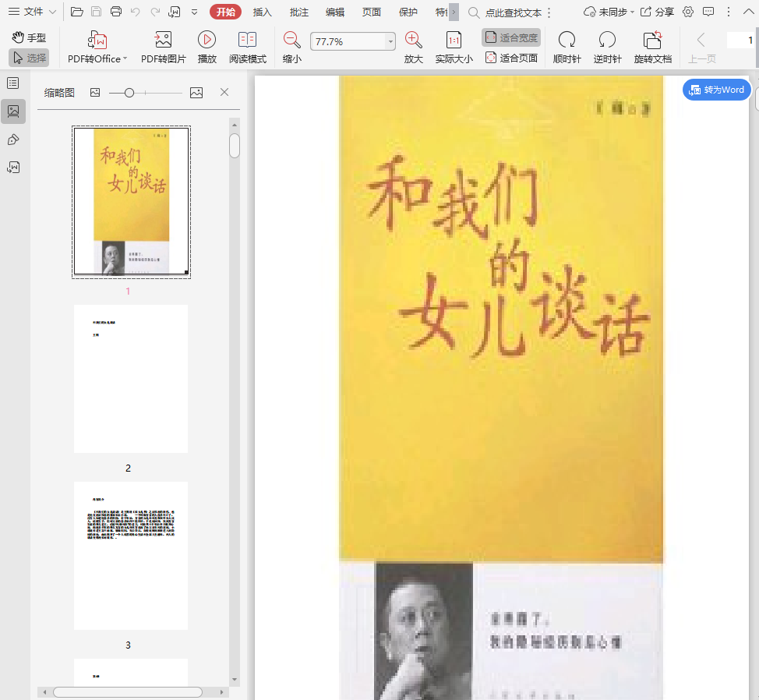759x700 pixels.
Task: Toggle 适合页面 fit page
Action: tap(511, 58)
